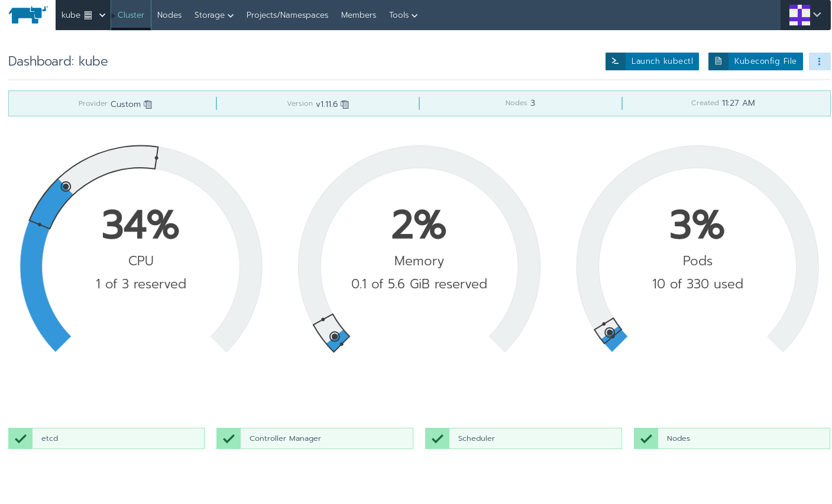
Task: Open Projects/Namespaces page
Action: 287,15
